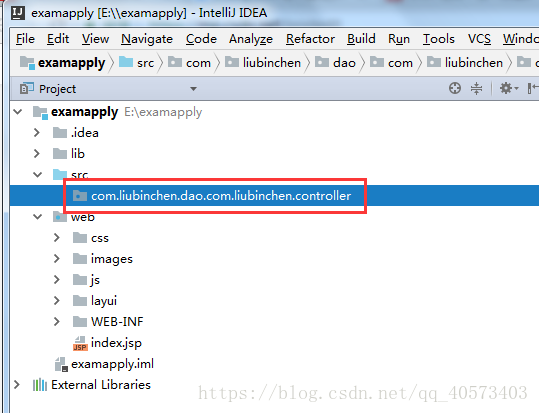The image size is (539, 413).
Task: Click the External Libraries bars icon
Action: tap(40, 384)
